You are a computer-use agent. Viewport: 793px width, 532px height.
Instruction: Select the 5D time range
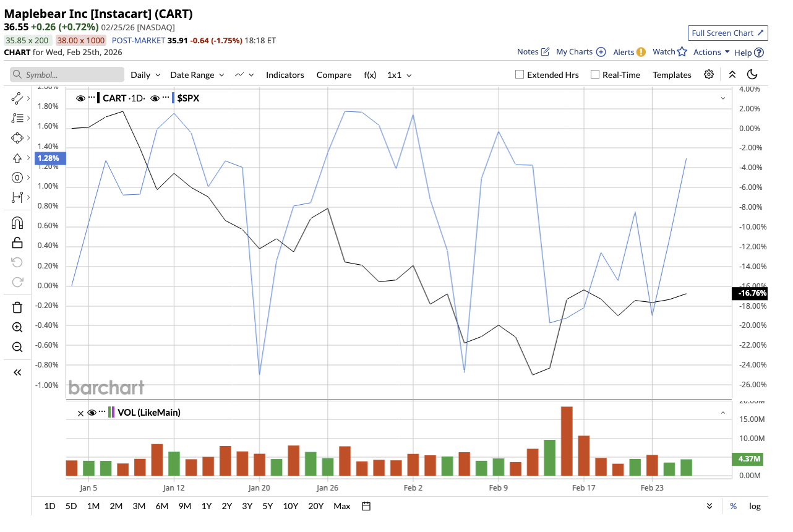tap(71, 506)
